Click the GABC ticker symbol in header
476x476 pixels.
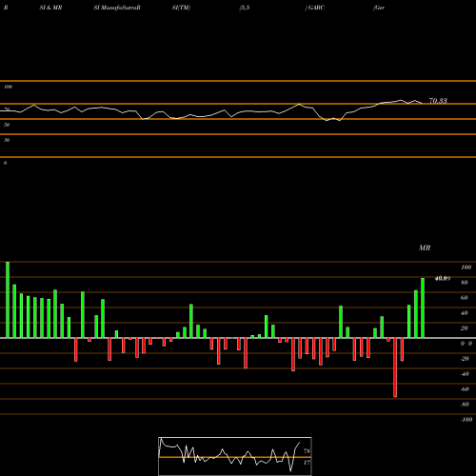[x=316, y=8]
